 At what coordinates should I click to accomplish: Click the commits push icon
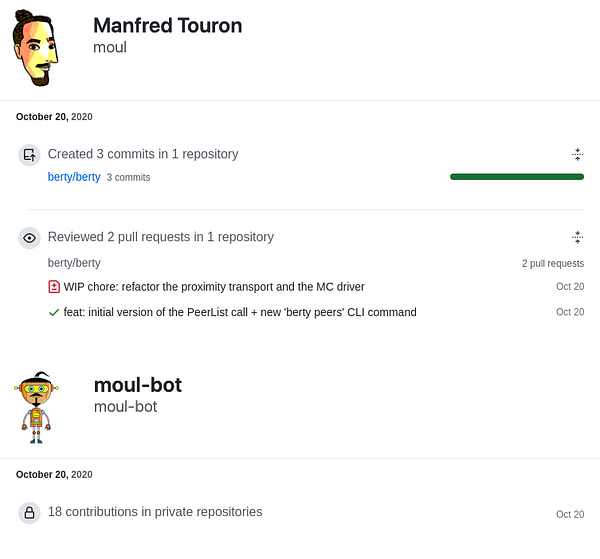[x=30, y=155]
